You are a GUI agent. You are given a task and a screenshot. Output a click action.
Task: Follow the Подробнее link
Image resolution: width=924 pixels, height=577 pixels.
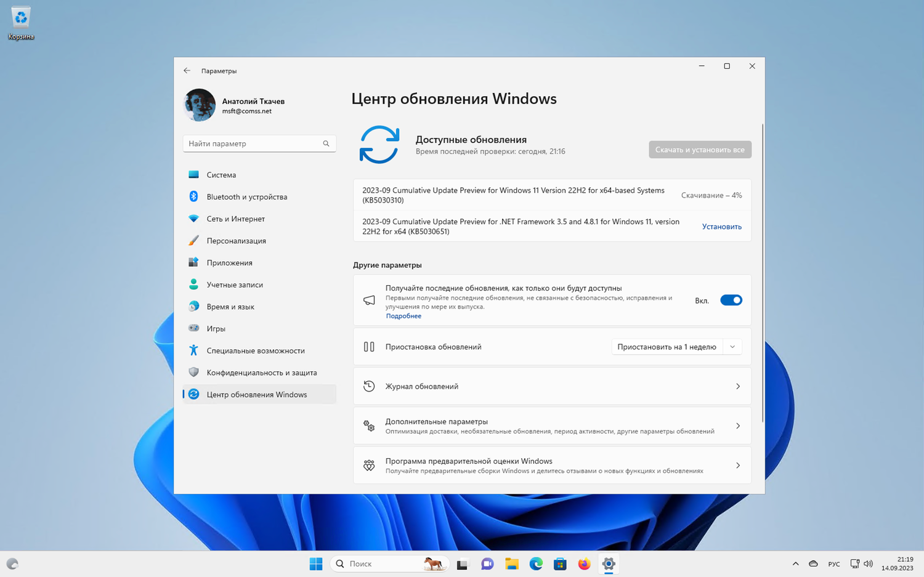click(x=403, y=316)
